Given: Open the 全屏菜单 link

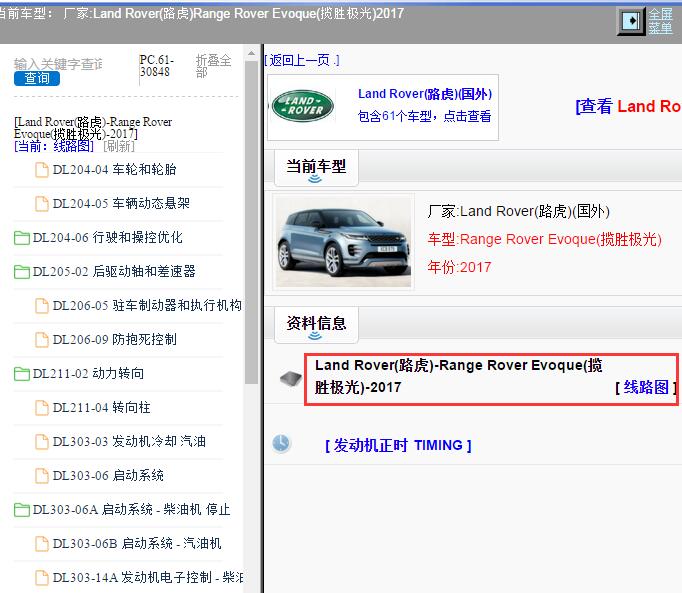Looking at the screenshot, I should pos(660,21).
